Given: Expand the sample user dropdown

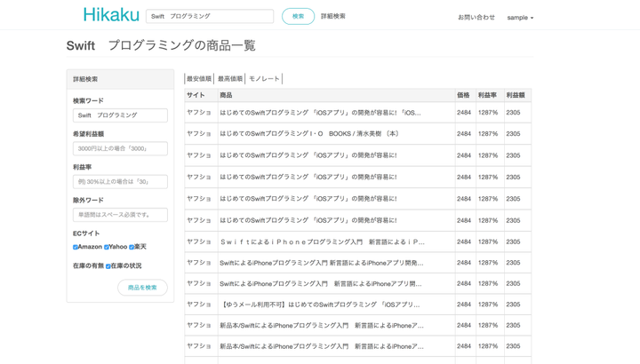Looking at the screenshot, I should point(520,18).
